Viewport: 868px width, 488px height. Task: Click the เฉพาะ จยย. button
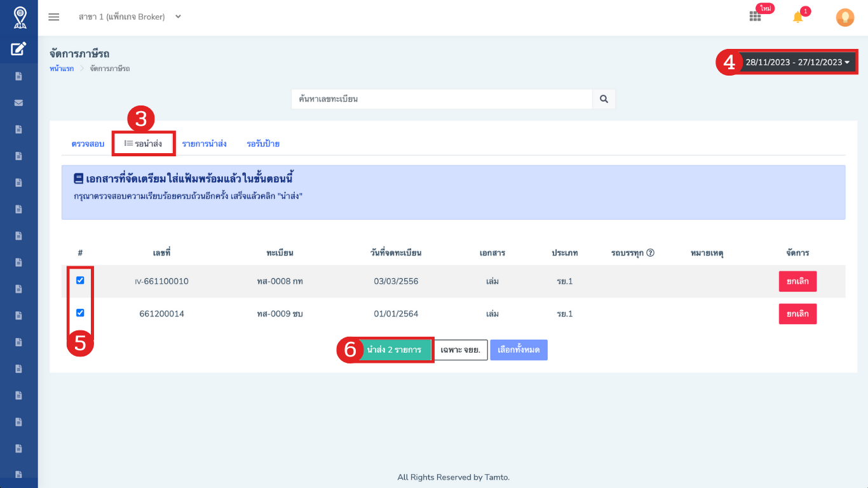(x=460, y=350)
